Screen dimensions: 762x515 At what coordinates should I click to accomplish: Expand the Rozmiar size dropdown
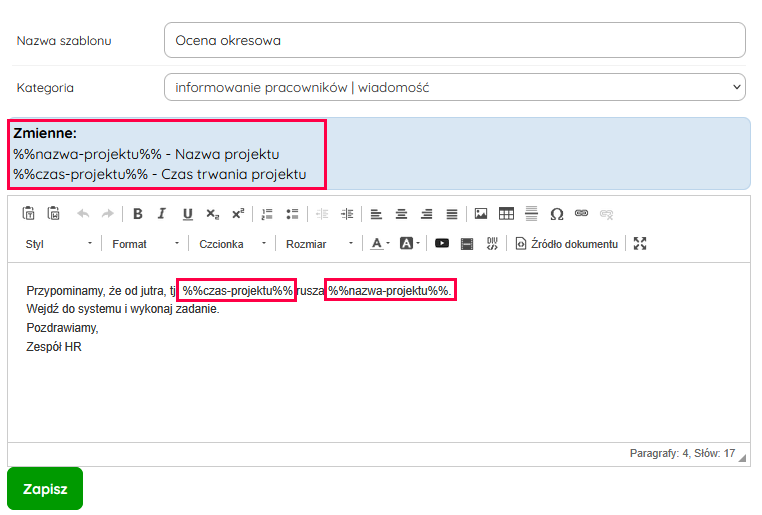coord(320,243)
